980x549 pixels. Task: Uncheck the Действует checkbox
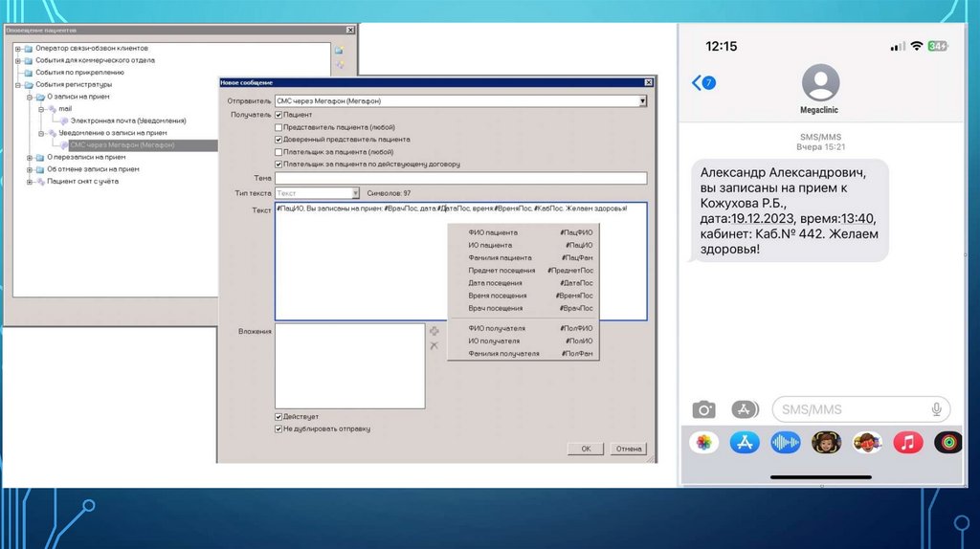278,417
